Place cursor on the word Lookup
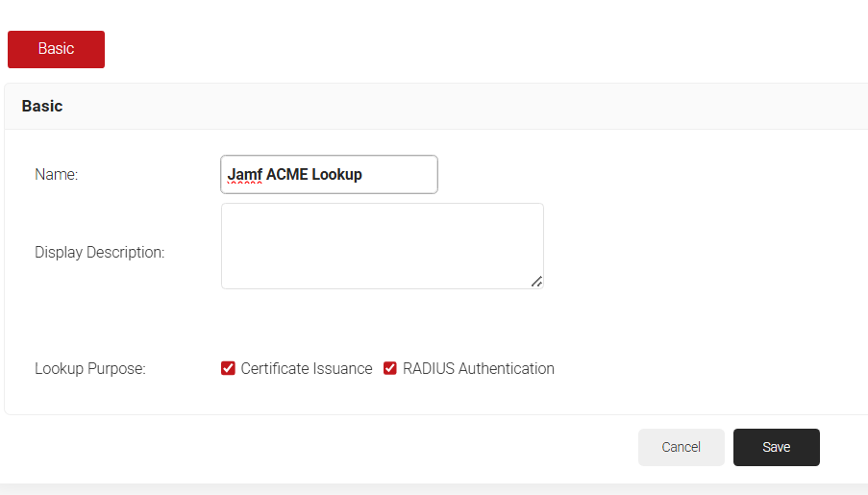Viewport: 868px width, 495px height. pos(336,175)
